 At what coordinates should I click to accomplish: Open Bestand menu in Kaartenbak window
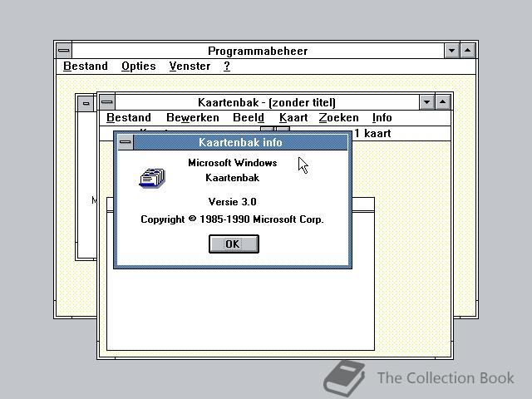[129, 117]
